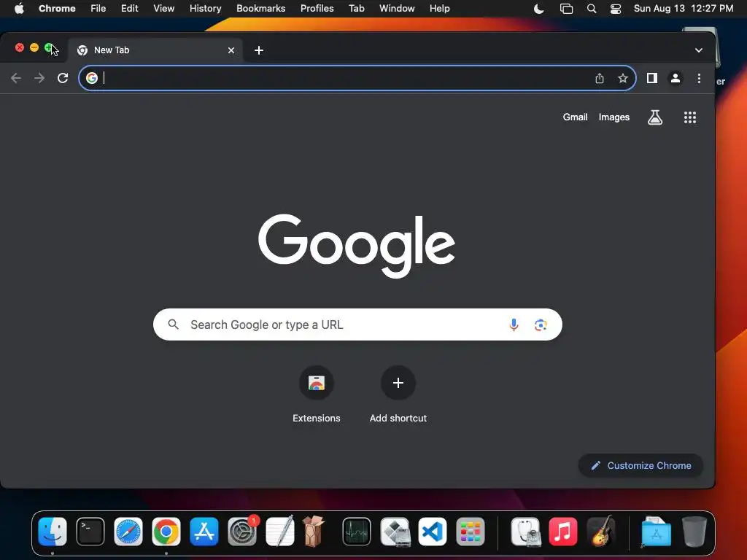This screenshot has width=747, height=560.
Task: Bookmark this tab with star icon
Action: coord(623,78)
